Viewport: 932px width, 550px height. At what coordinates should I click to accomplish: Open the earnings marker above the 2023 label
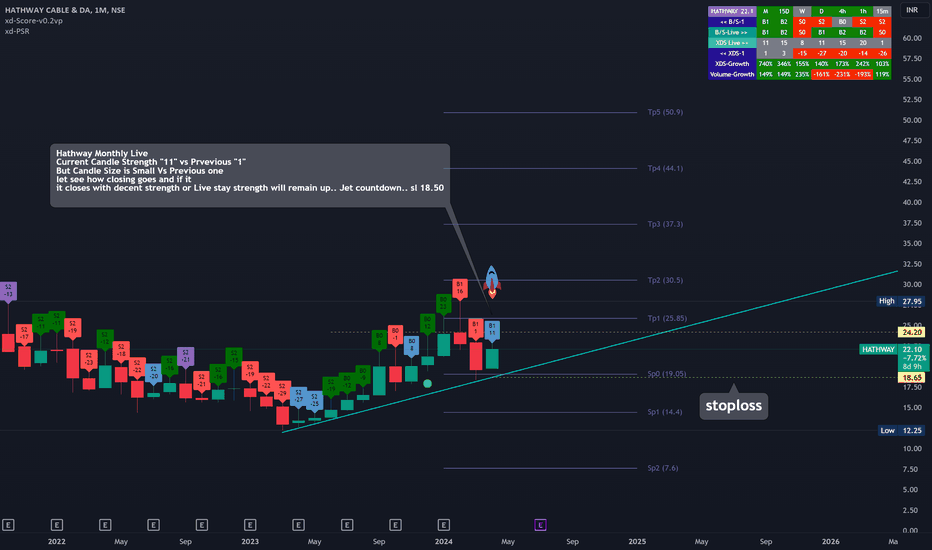pyautogui.click(x=250, y=524)
